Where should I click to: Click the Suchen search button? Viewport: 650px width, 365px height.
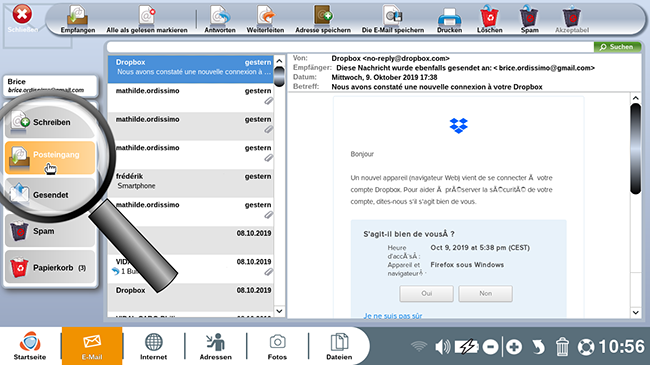tap(617, 47)
